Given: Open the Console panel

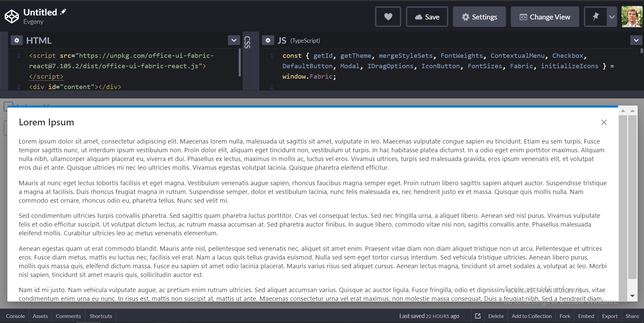Looking at the screenshot, I should coord(15,316).
